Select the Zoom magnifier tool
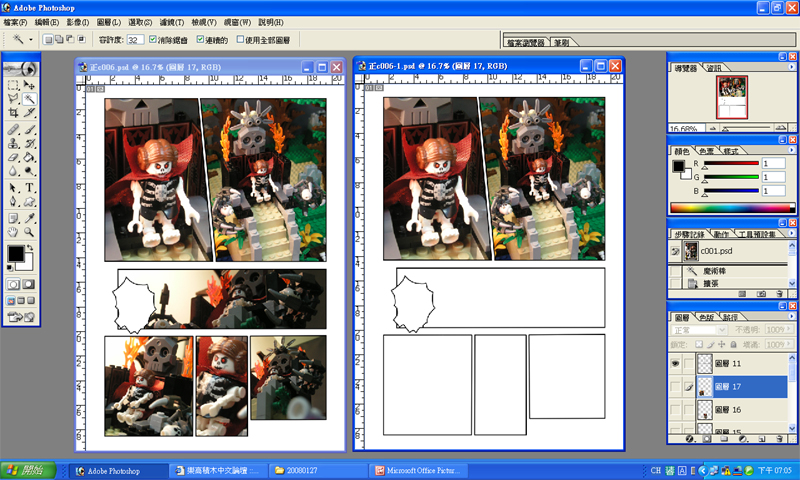The height and width of the screenshot is (480, 800). click(x=29, y=232)
